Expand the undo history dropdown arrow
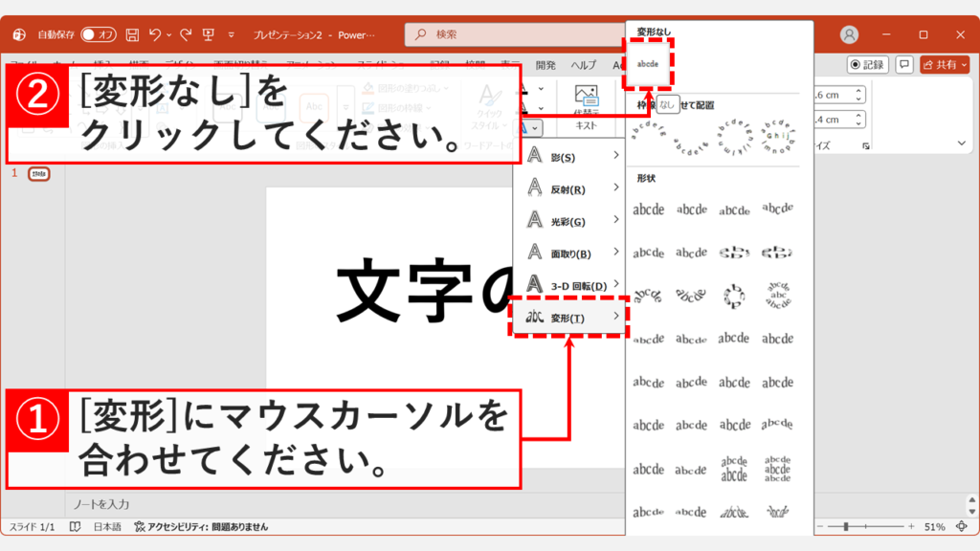The image size is (980, 551). [168, 34]
